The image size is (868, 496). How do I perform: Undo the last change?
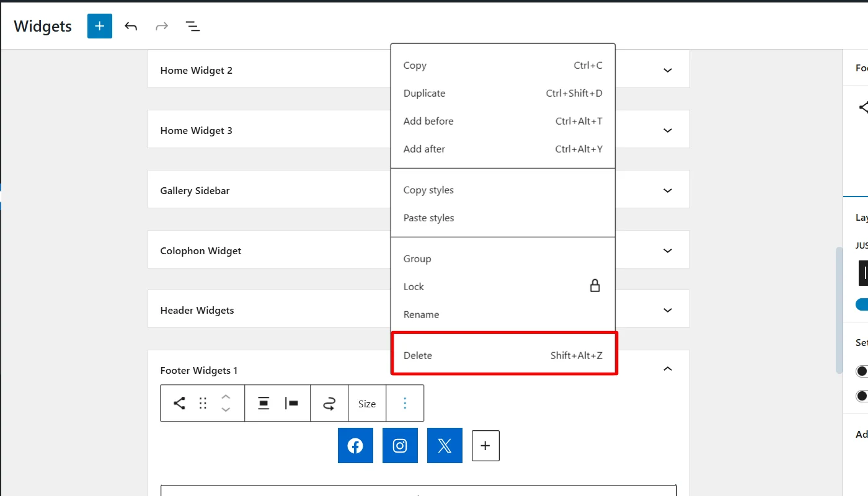[x=131, y=26]
